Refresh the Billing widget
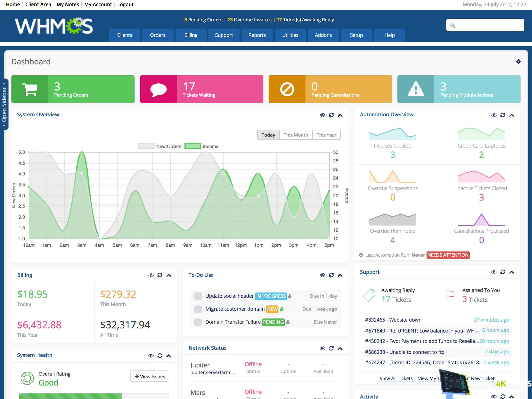Screen dimensions: 532x399 tap(160, 275)
